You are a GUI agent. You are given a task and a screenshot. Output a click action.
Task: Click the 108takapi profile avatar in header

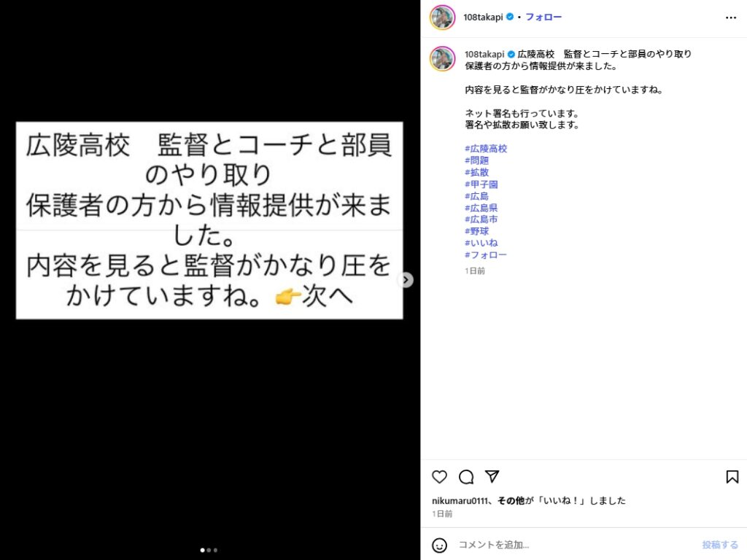(x=443, y=17)
